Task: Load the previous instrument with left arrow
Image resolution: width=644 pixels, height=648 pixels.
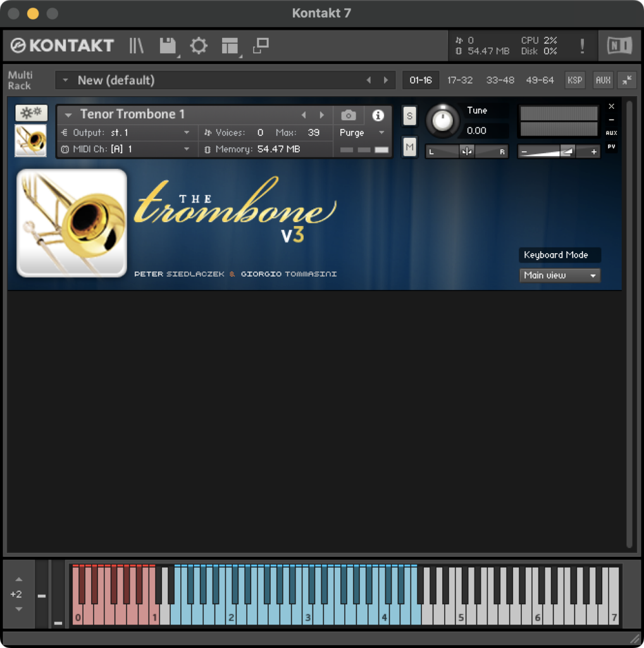Action: (304, 115)
